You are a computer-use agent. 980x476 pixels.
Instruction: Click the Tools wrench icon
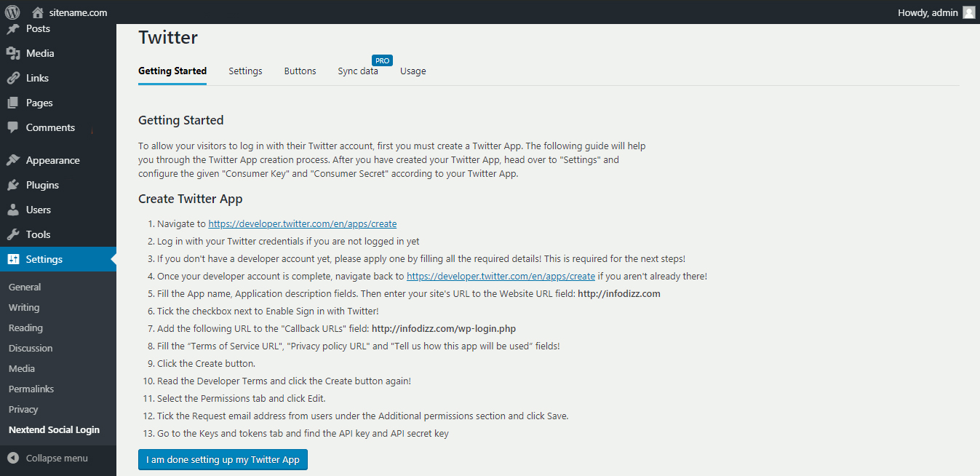12,234
